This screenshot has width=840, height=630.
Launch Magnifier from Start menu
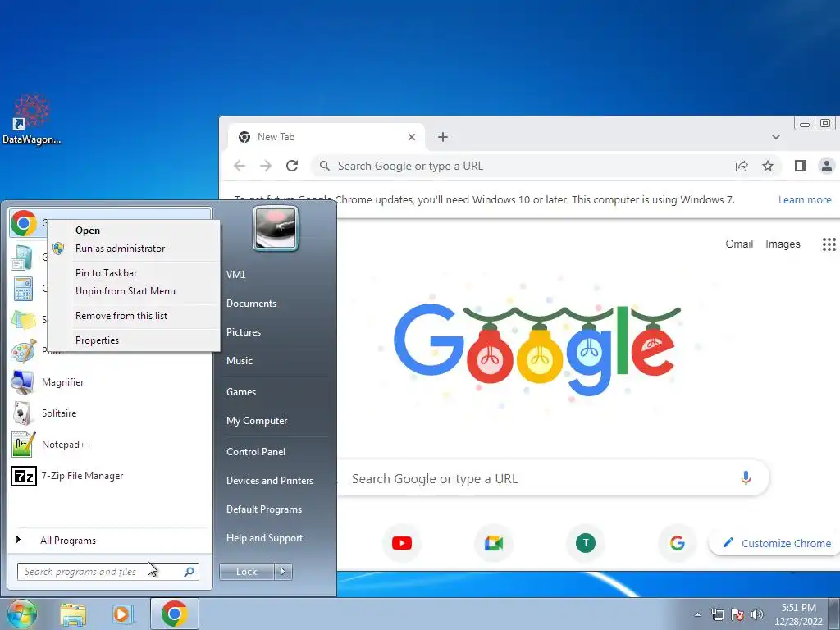62,382
